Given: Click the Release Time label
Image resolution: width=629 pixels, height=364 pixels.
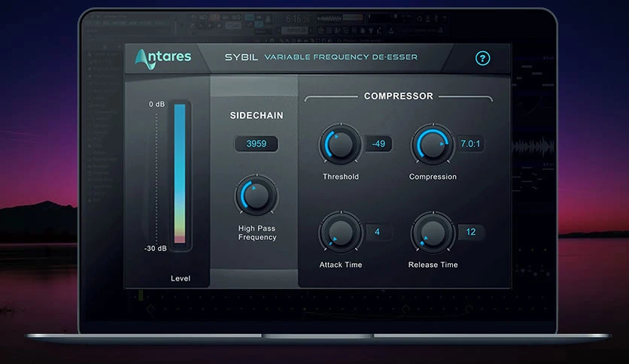Looking at the screenshot, I should click(433, 265).
